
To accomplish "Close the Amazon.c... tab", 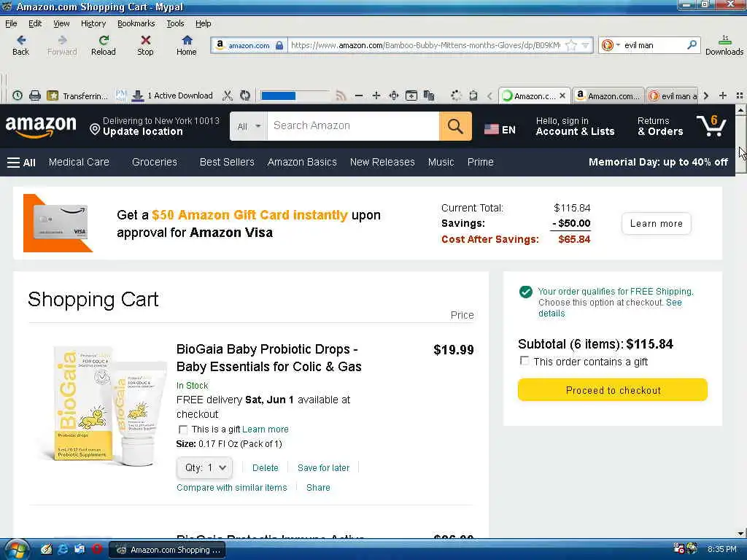I will point(562,96).
